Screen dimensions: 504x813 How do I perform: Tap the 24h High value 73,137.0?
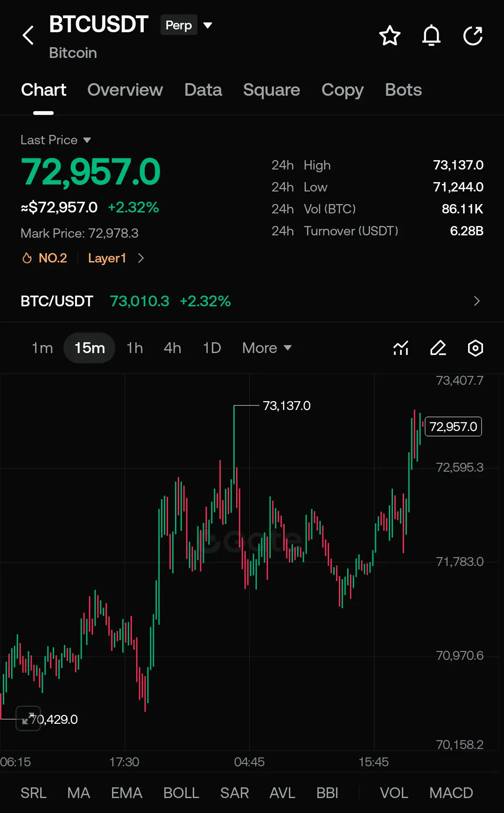[458, 165]
